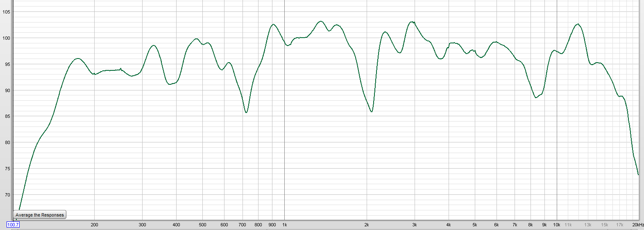Screen dimensions: 644x230
Task: Click the 70 dB level label
Action: (x=7, y=195)
